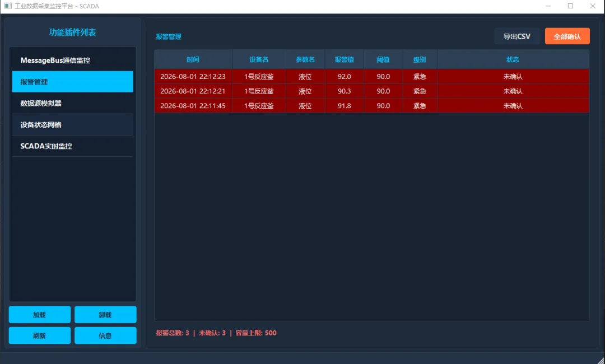Click 1号反应釜 in 22:12:21 row
Image resolution: width=605 pixels, height=364 pixels.
[259, 91]
